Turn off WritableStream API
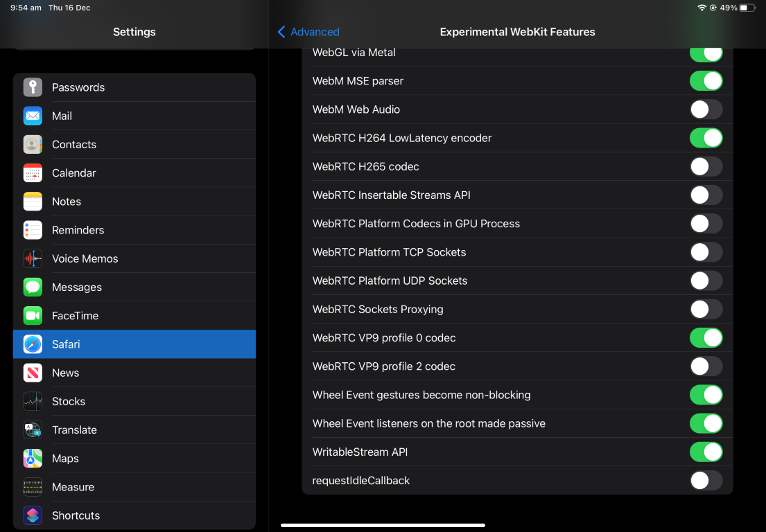Viewport: 766px width, 532px height. (x=706, y=452)
